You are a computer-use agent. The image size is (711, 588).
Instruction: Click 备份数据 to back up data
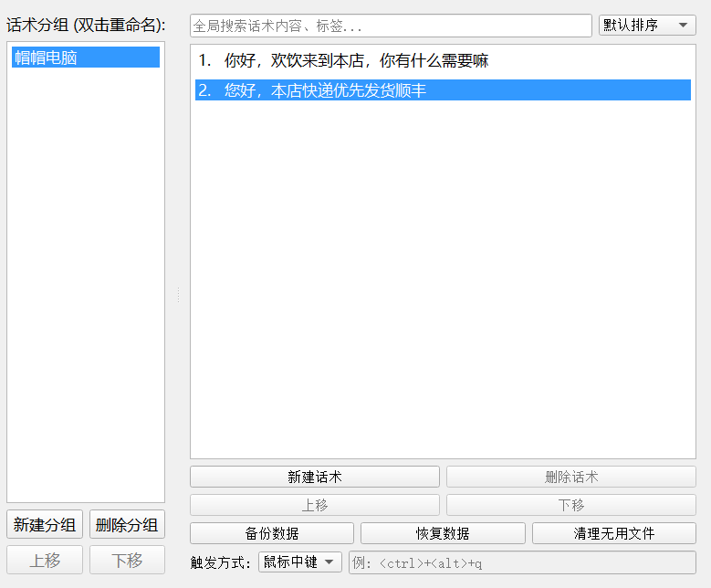point(271,533)
